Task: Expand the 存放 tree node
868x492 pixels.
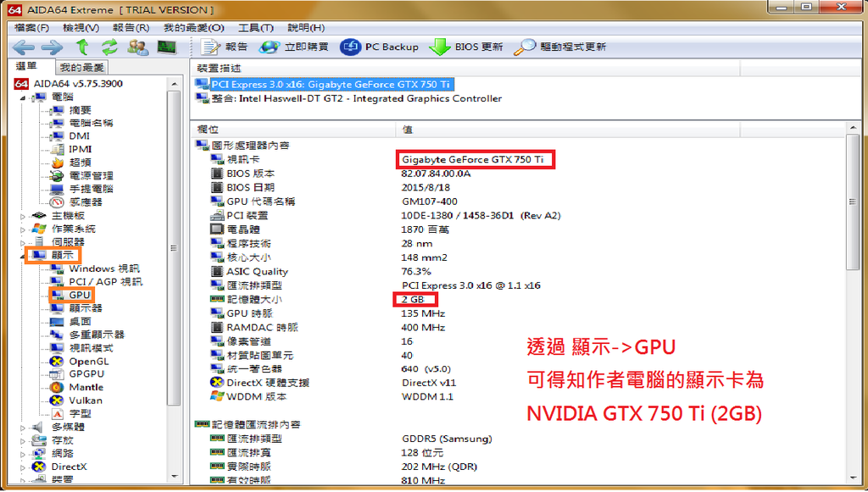Action: 23,440
